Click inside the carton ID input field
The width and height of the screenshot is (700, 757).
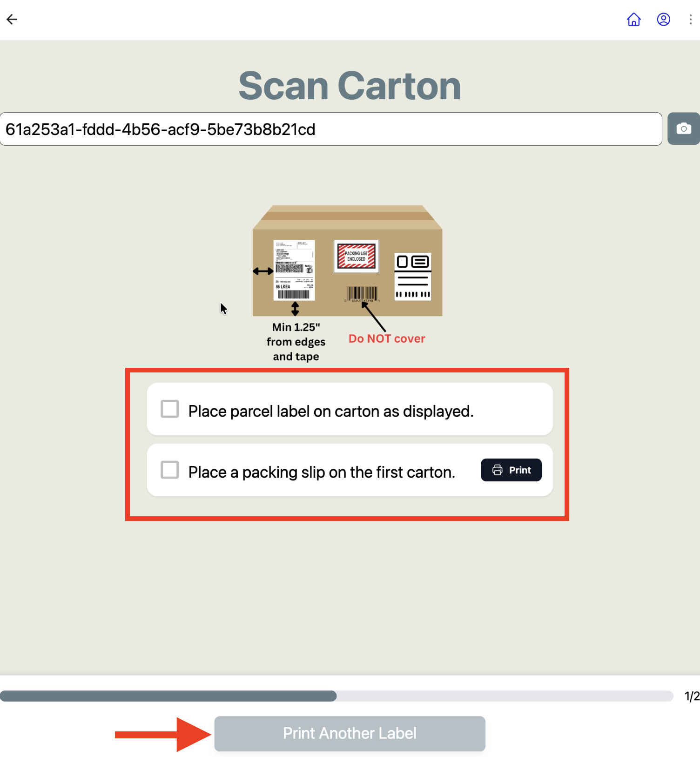(331, 129)
